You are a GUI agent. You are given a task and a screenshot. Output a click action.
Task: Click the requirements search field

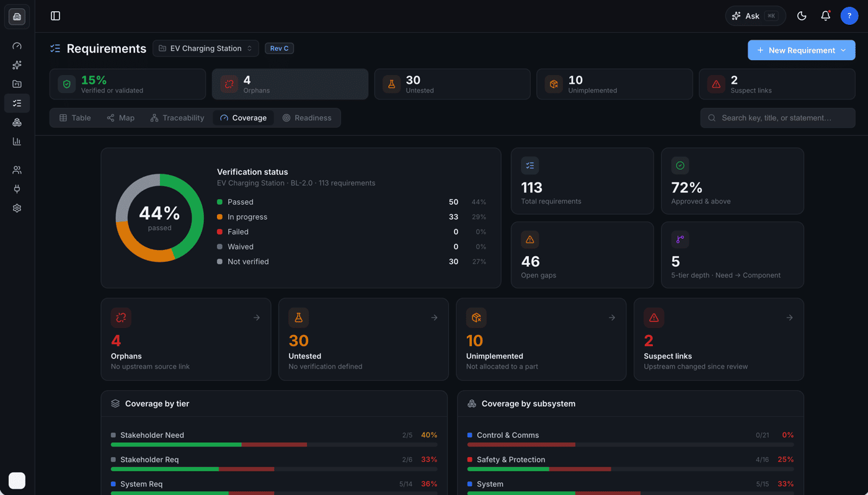[777, 118]
